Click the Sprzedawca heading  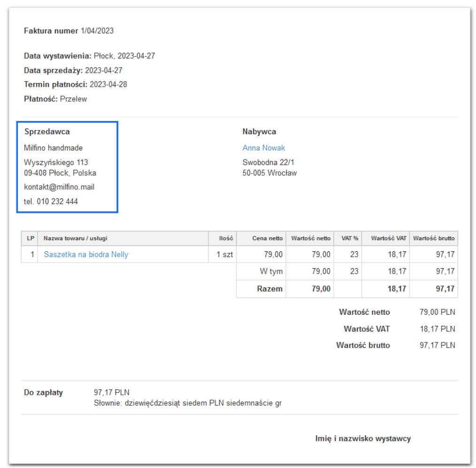pyautogui.click(x=47, y=131)
